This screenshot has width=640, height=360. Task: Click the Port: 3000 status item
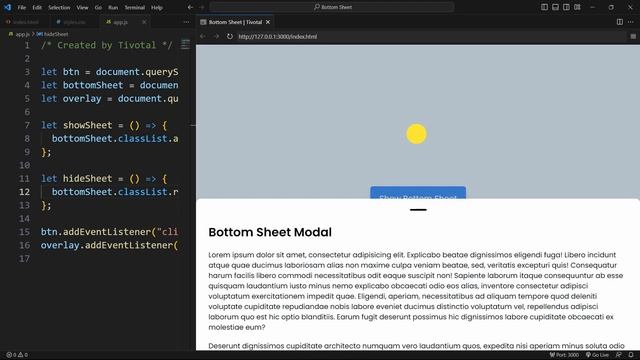(x=564, y=355)
